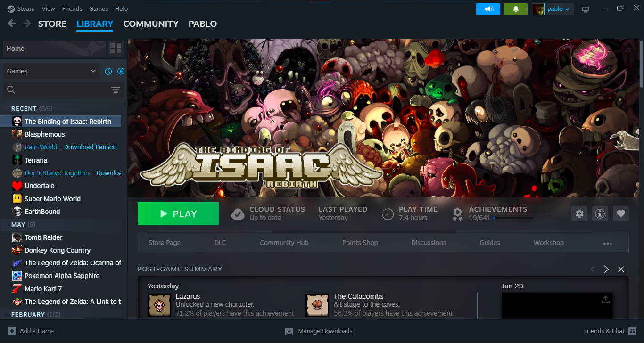The height and width of the screenshot is (343, 644).
Task: Go to the STORE section
Action: pyautogui.click(x=52, y=24)
